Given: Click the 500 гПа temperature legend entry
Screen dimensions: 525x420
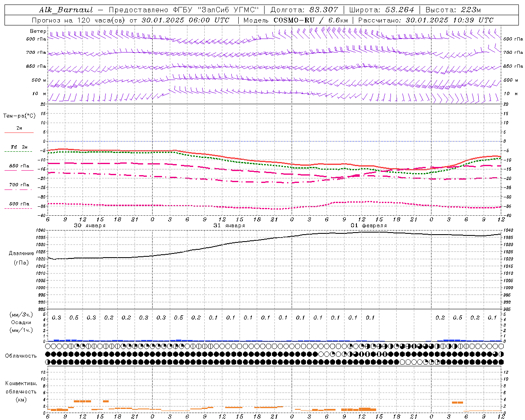Looking at the screenshot, I should tap(19, 204).
